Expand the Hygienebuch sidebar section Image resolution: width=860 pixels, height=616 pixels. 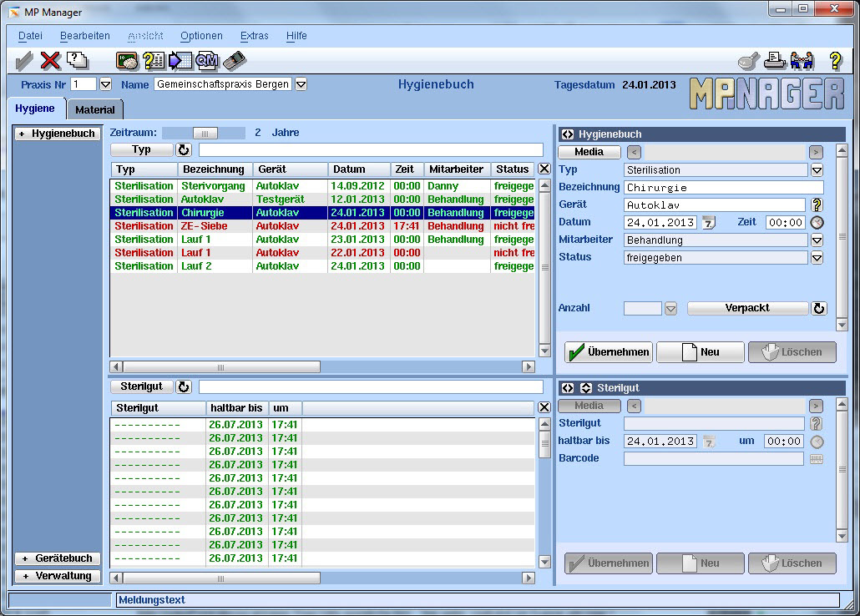[x=58, y=134]
